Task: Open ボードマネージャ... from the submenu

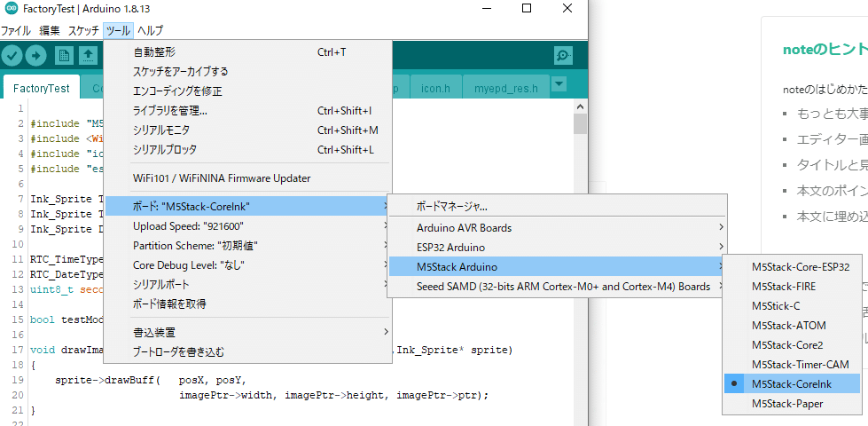Action: (558, 206)
